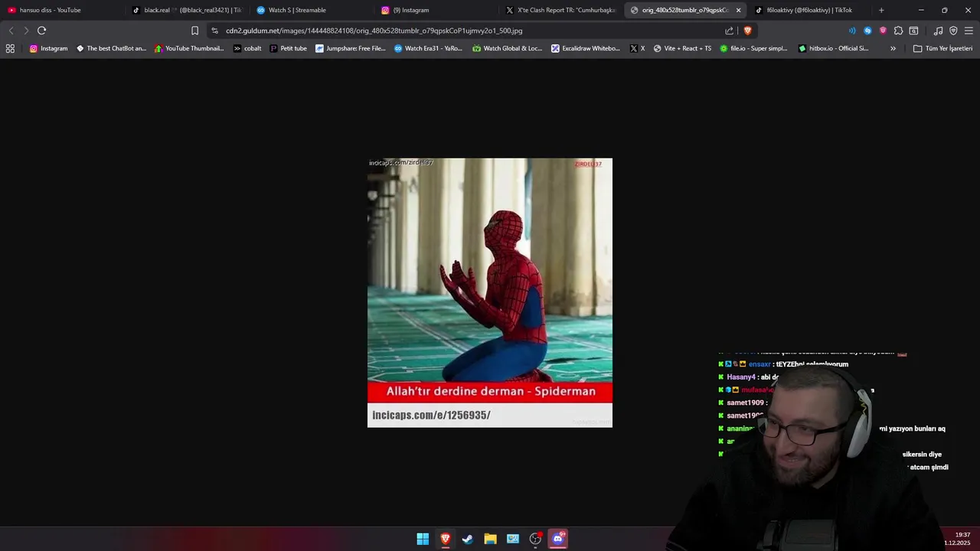
Task: Open the search-tabs sidebar icon
Action: [913, 31]
